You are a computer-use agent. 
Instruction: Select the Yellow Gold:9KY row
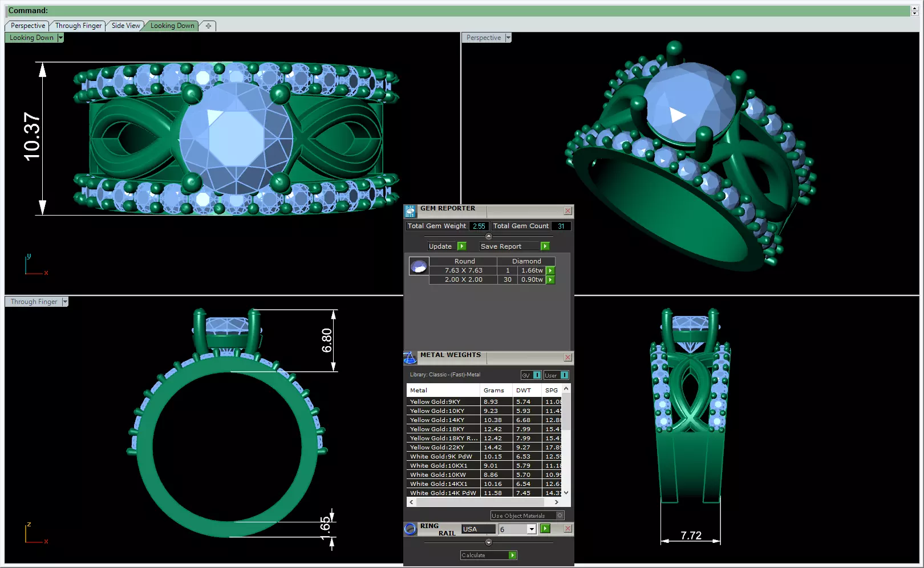pos(485,402)
